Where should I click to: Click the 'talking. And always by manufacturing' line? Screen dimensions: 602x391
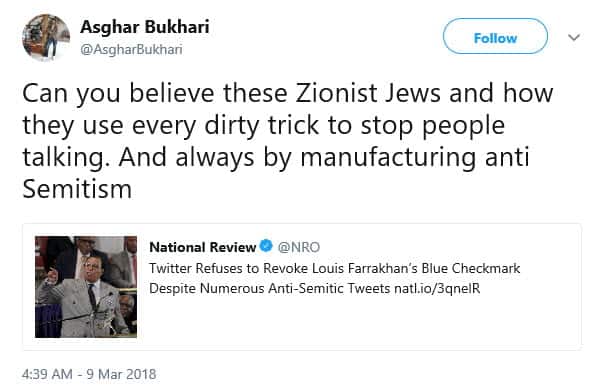pos(276,157)
